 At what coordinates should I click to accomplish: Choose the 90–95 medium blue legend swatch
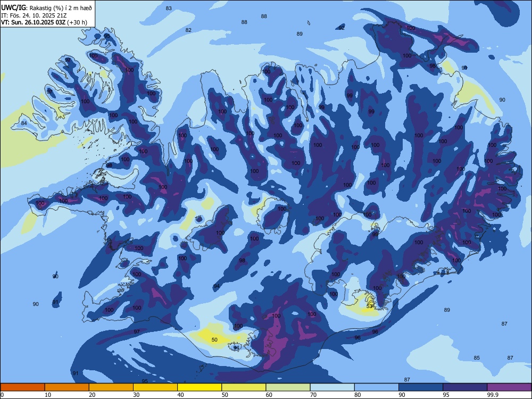(x=421, y=387)
